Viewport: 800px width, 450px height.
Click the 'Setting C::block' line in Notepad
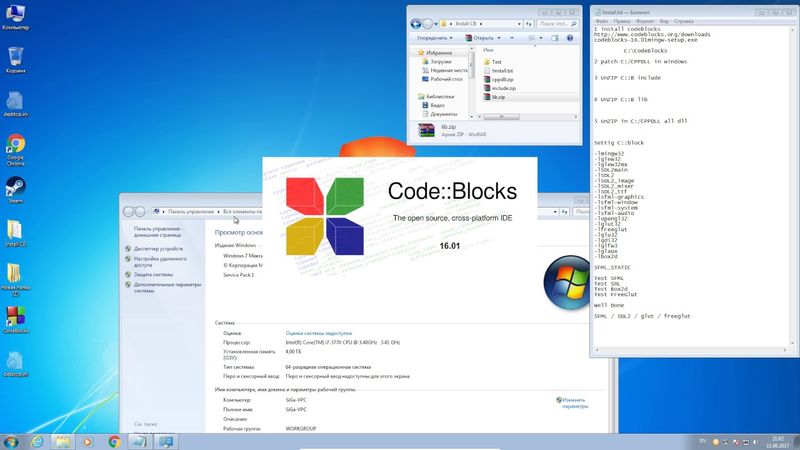pos(619,143)
